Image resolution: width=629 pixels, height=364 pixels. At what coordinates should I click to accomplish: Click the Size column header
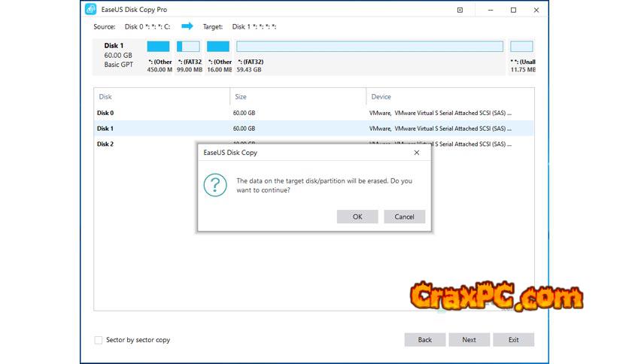coord(298,96)
